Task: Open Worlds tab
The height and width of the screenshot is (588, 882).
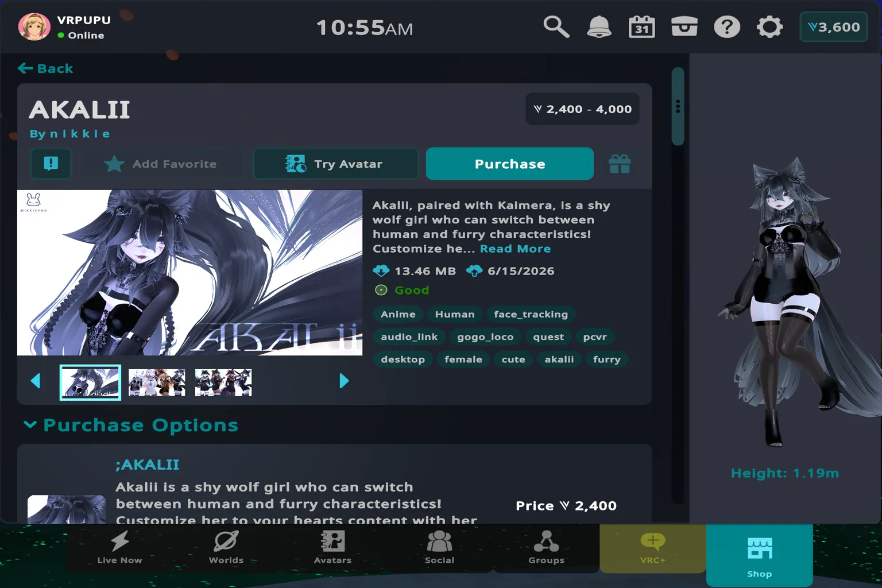Action: (226, 547)
